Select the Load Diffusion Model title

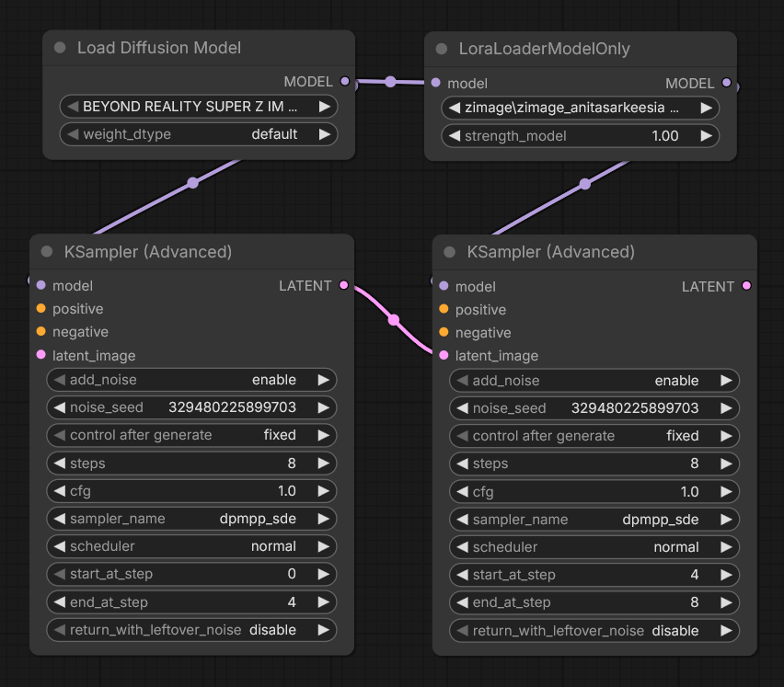159,48
